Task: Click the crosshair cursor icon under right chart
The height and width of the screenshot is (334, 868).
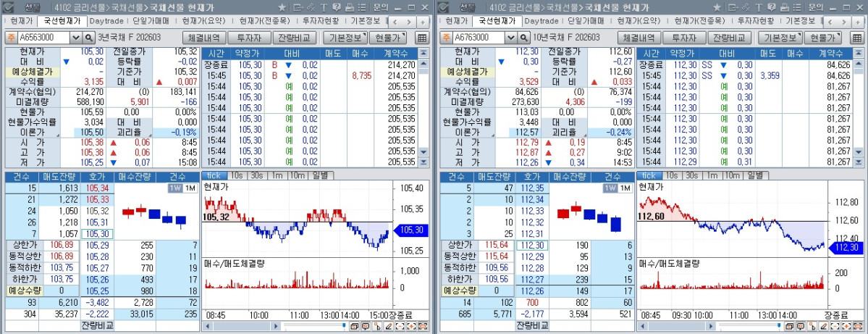Action: click(x=812, y=326)
